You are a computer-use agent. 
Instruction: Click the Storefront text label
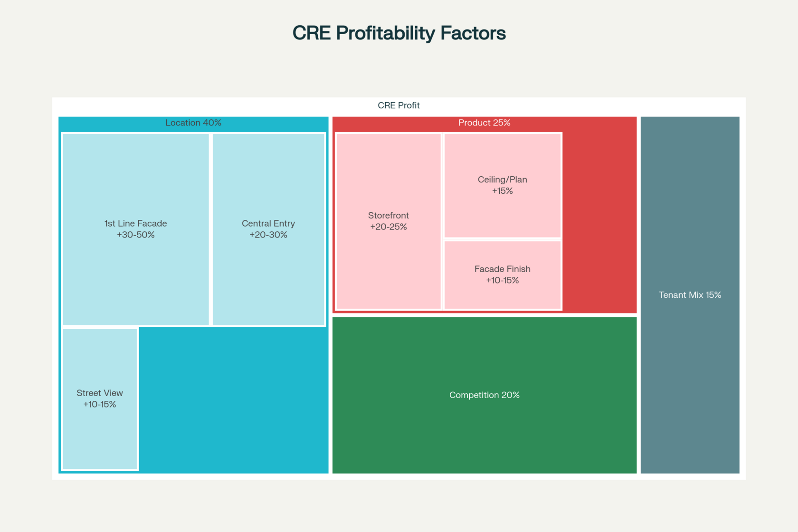point(389,216)
